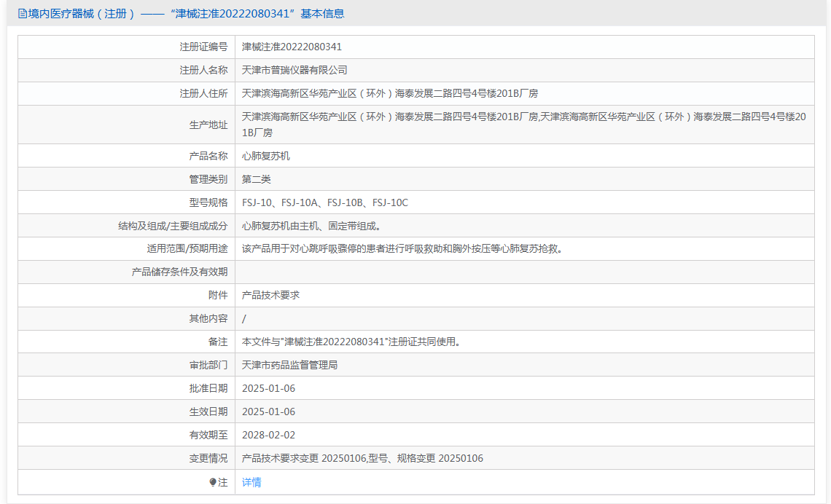
Task: Click the 其他内容 label
Action: tap(208, 318)
